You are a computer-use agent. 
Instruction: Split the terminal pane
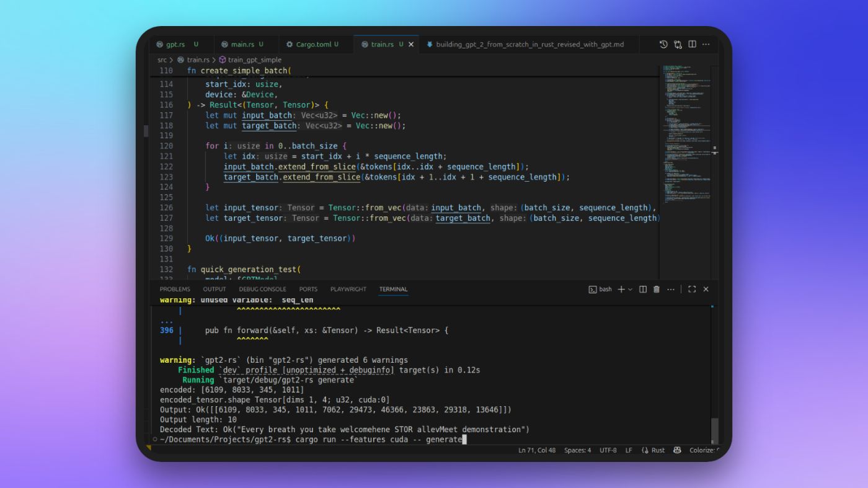643,290
